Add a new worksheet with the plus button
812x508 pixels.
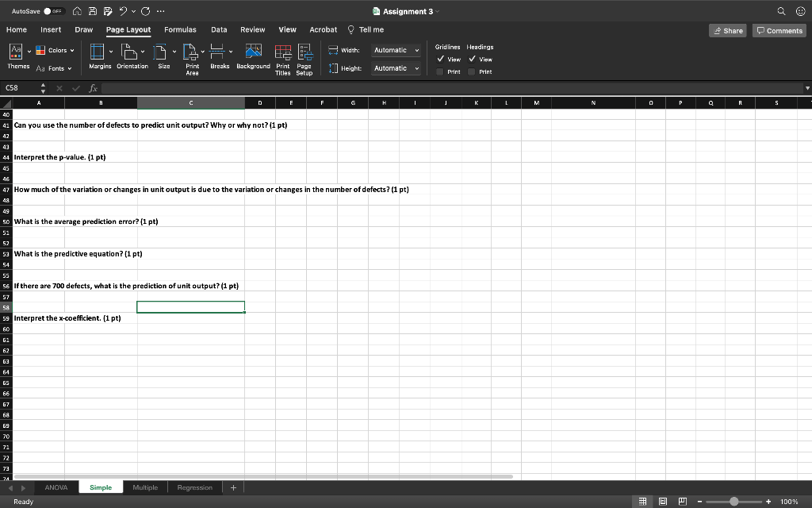(x=232, y=487)
